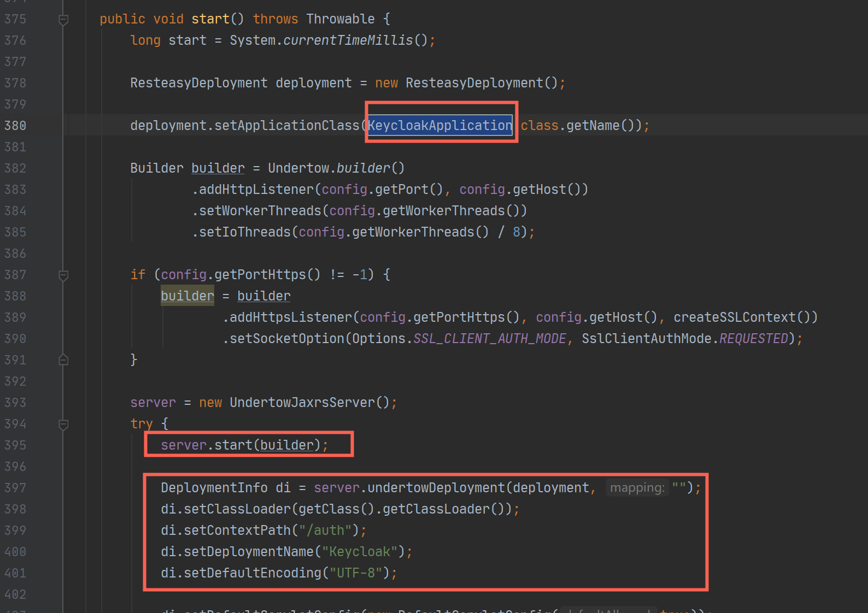868x613 pixels.
Task: Click the start method name declaration
Action: [210, 19]
